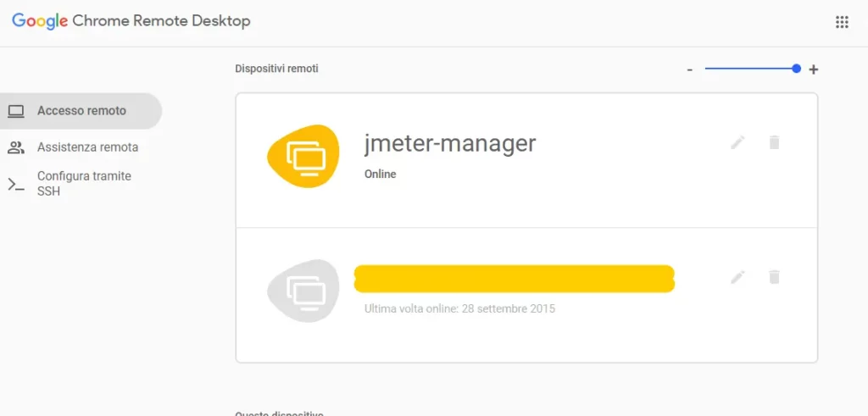Viewport: 868px width, 416px height.
Task: Click the blue zoom slider handle
Action: click(x=797, y=69)
